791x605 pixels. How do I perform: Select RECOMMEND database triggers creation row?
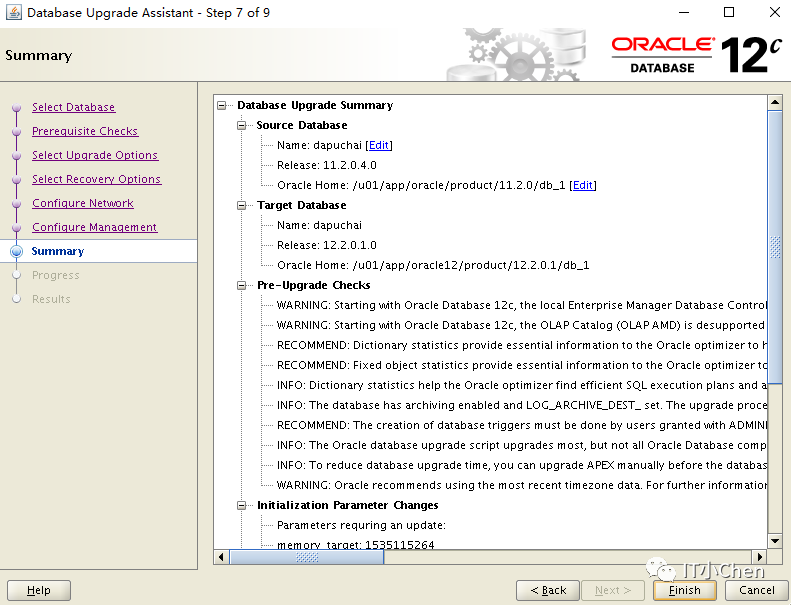522,425
